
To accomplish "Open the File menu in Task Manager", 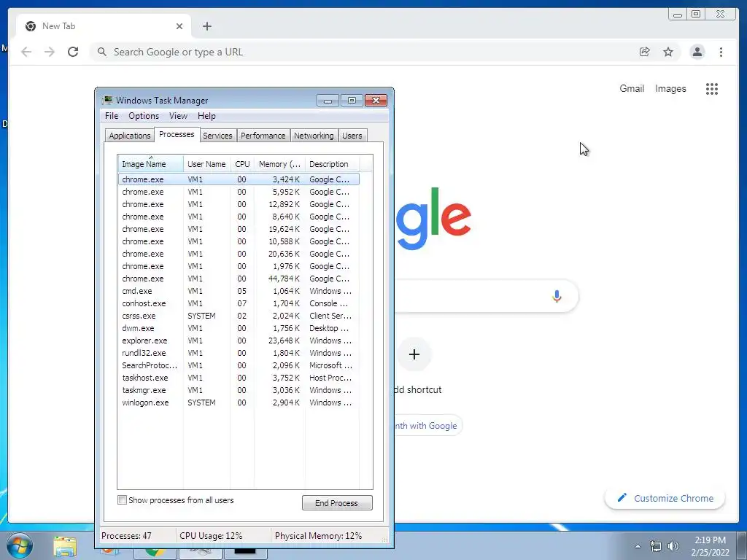I will point(112,116).
